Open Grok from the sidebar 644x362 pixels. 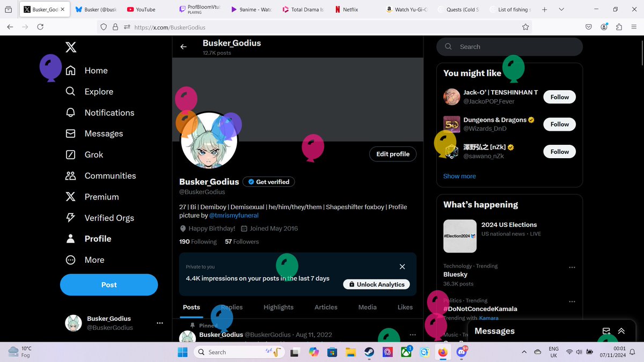[84, 154]
